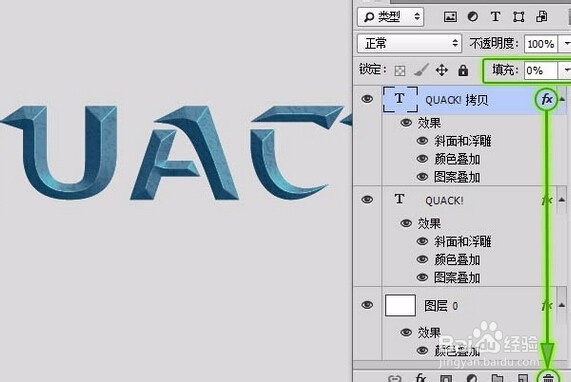Lock position move-arrows icon
Viewport: 571px width, 382px height.
[442, 70]
